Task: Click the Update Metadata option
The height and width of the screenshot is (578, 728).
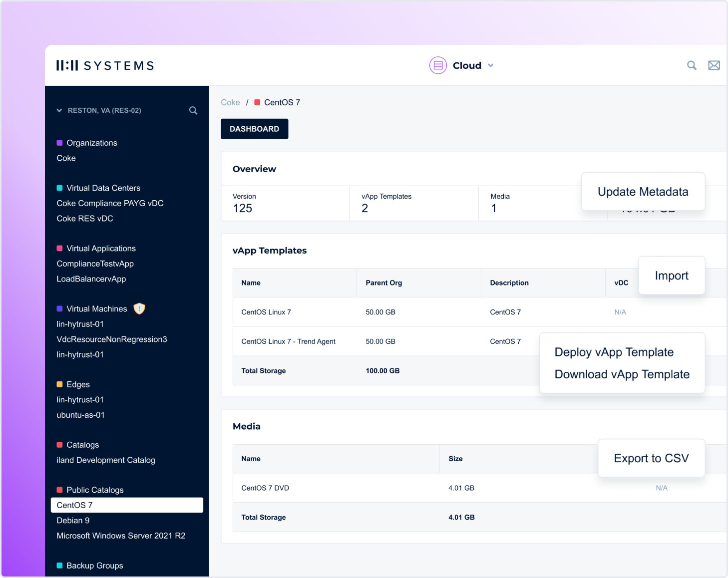Action: point(643,192)
